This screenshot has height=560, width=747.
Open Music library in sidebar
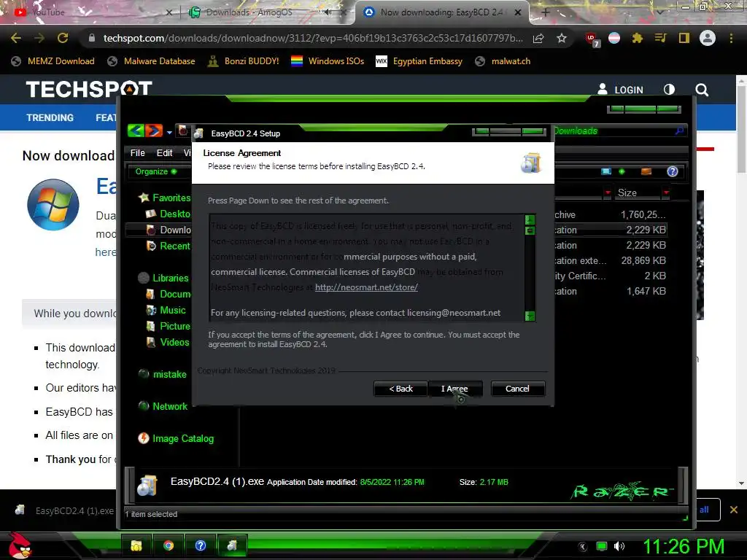pyautogui.click(x=166, y=311)
